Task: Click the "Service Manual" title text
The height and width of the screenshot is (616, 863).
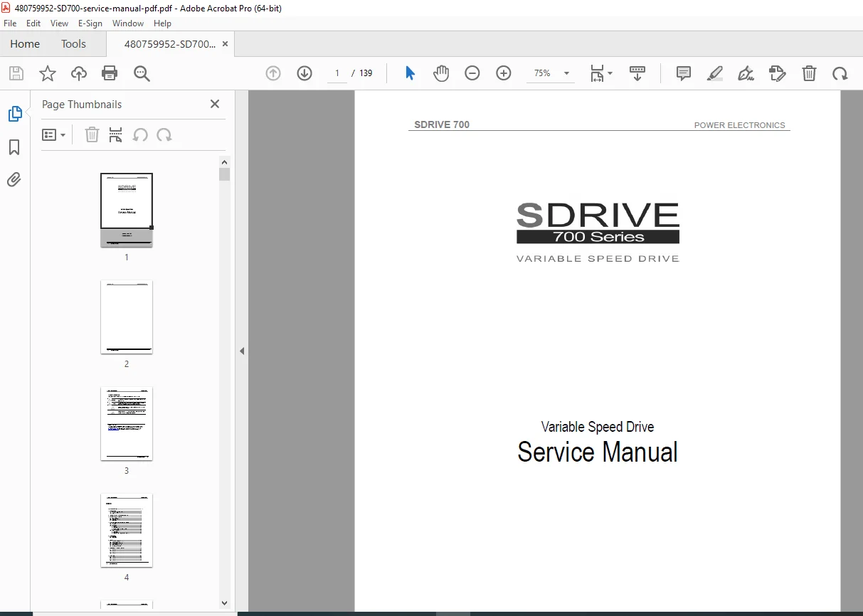Action: pyautogui.click(x=598, y=452)
